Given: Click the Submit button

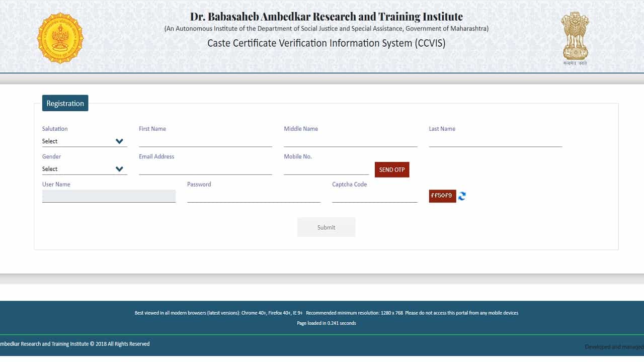Looking at the screenshot, I should (326, 227).
